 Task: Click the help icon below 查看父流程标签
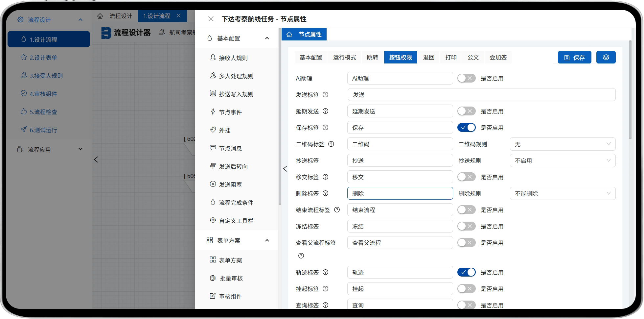coord(301,256)
